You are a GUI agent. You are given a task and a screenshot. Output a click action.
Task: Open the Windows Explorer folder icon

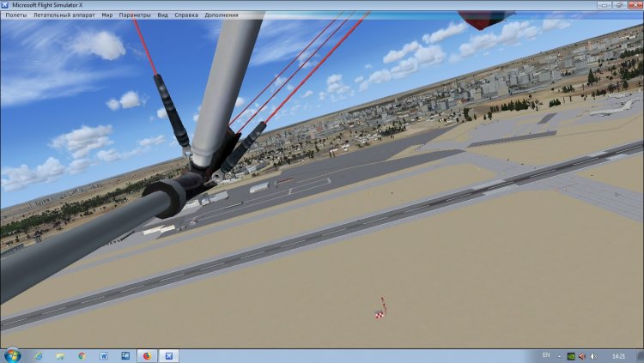60,355
